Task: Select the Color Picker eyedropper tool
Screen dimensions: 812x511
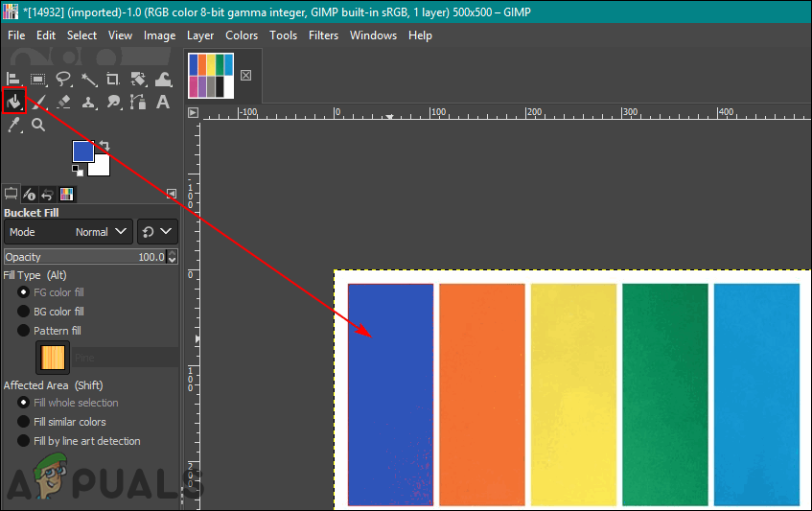Action: (x=14, y=125)
